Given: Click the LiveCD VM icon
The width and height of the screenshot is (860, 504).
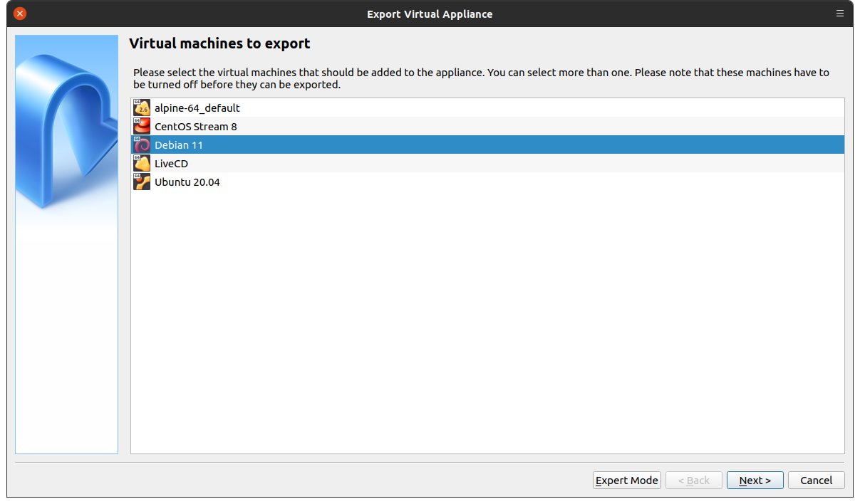Looking at the screenshot, I should (x=142, y=164).
